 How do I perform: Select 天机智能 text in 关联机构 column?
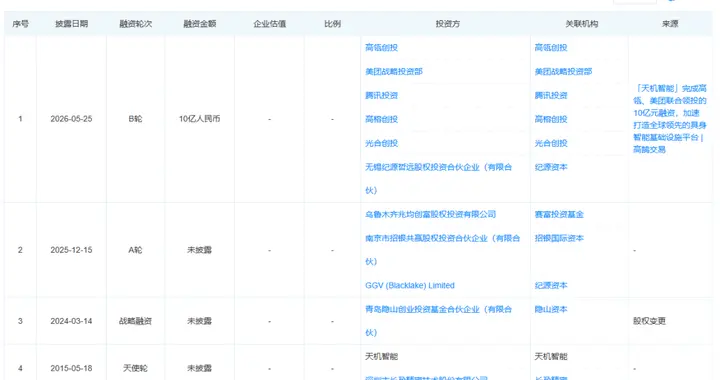551,357
